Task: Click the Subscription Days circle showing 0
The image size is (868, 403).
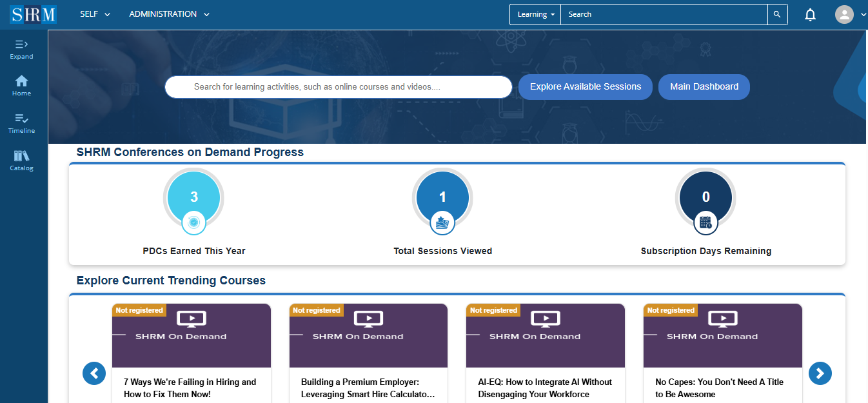Action: tap(706, 197)
